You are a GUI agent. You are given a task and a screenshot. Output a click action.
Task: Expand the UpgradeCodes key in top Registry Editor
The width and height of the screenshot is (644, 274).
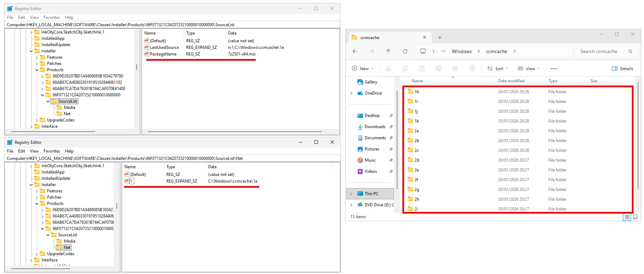(x=37, y=120)
